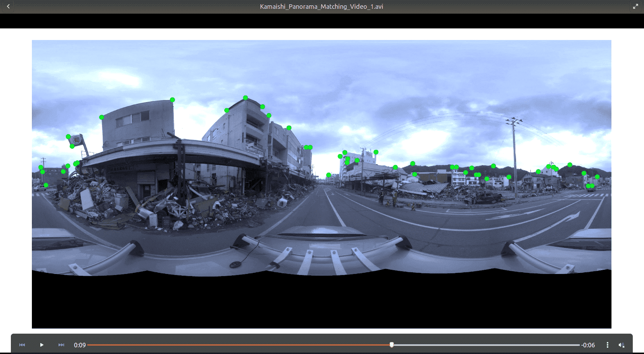Viewport: 644px width, 354px height.
Task: Click the seek bar slider handle
Action: point(392,345)
